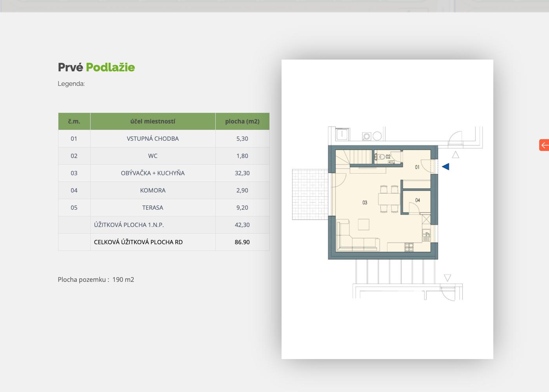Viewport: 549px width, 392px height.
Task: Click the blue entrance arrow marker
Action: pos(445,167)
